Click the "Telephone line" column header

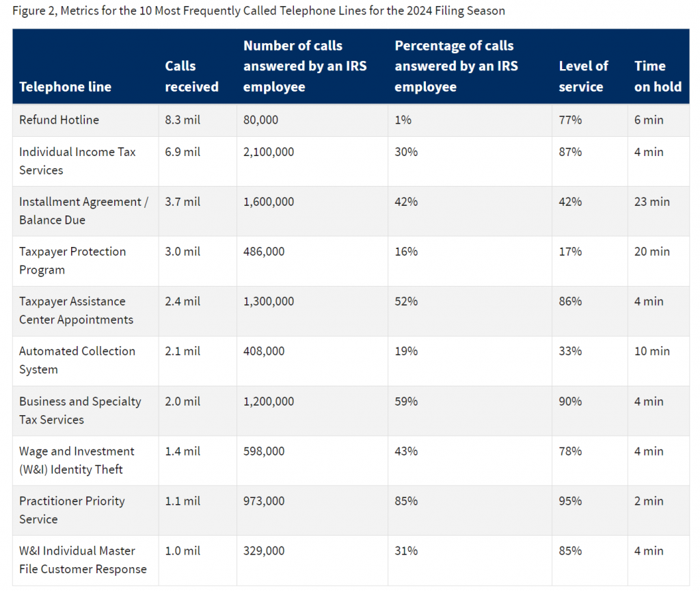point(65,87)
